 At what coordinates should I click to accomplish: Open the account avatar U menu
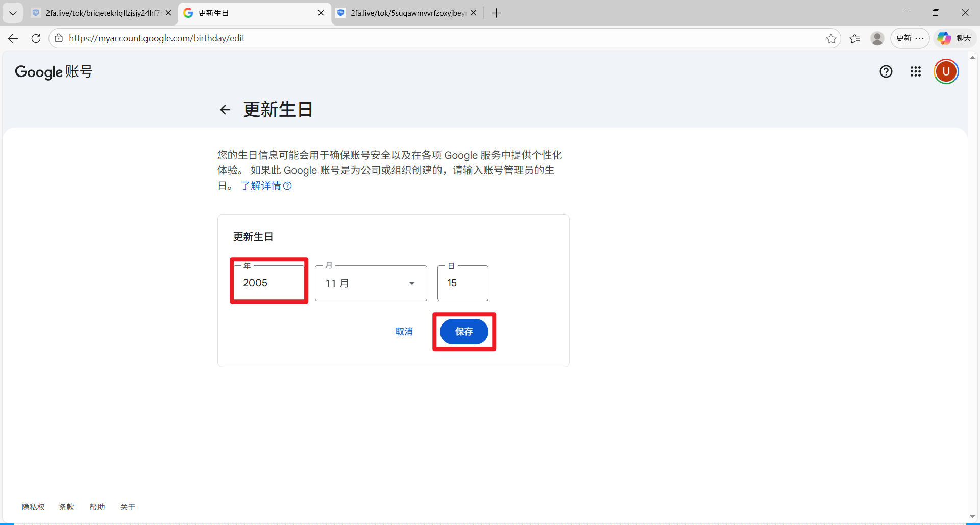(x=946, y=72)
